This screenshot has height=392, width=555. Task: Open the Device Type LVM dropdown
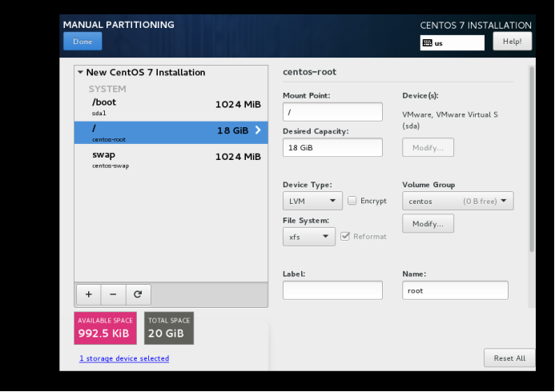(312, 201)
